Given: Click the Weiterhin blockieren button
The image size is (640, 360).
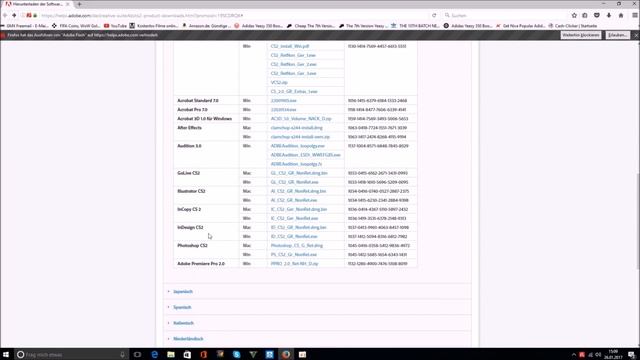Looking at the screenshot, I should point(581,36).
